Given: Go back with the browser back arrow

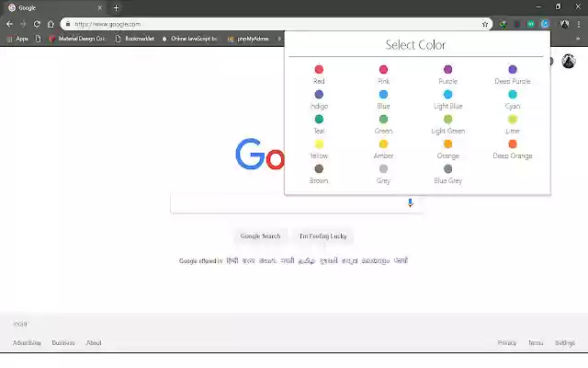Looking at the screenshot, I should (9, 24).
